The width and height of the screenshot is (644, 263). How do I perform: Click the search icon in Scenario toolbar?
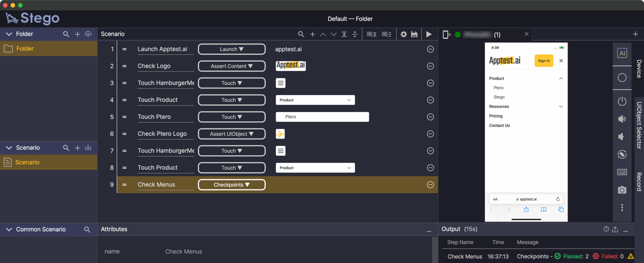point(301,34)
